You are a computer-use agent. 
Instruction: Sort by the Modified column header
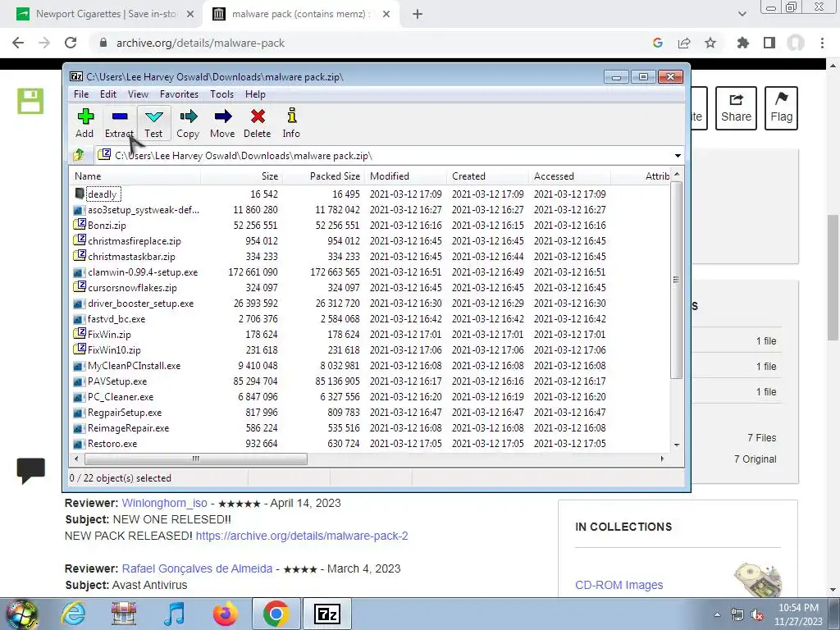point(405,176)
